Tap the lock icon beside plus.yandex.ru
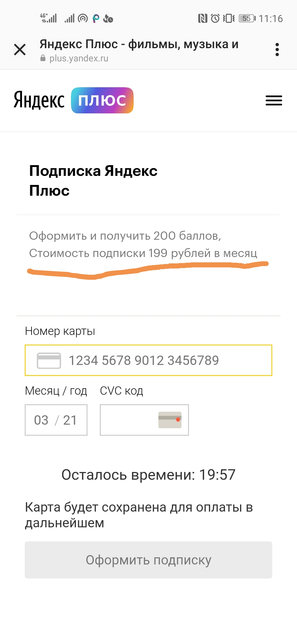Image resolution: width=297 pixels, height=644 pixels. (43, 58)
